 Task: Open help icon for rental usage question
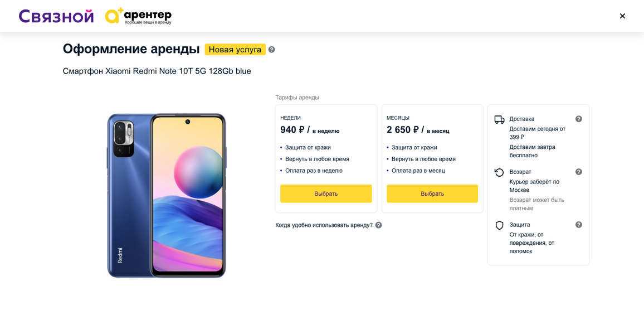(x=379, y=225)
